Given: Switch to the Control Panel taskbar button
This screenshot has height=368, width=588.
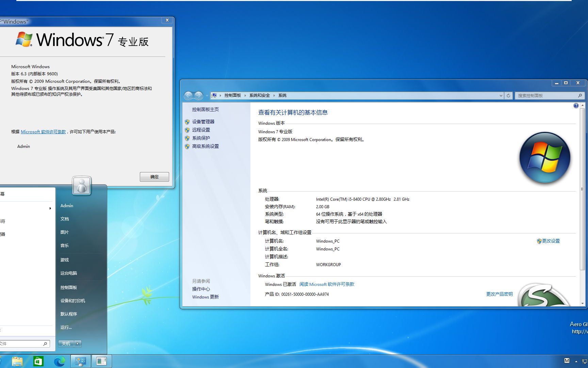Looking at the screenshot, I should (x=81, y=361).
